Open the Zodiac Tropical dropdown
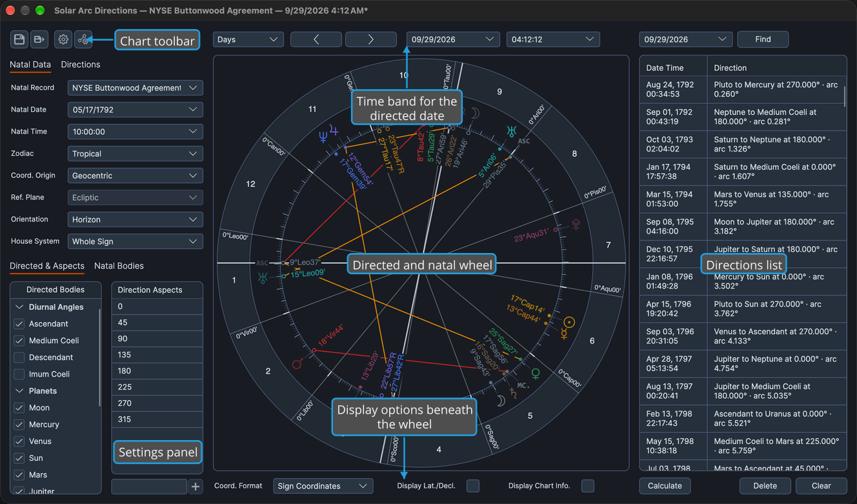The width and height of the screenshot is (857, 504). (136, 154)
